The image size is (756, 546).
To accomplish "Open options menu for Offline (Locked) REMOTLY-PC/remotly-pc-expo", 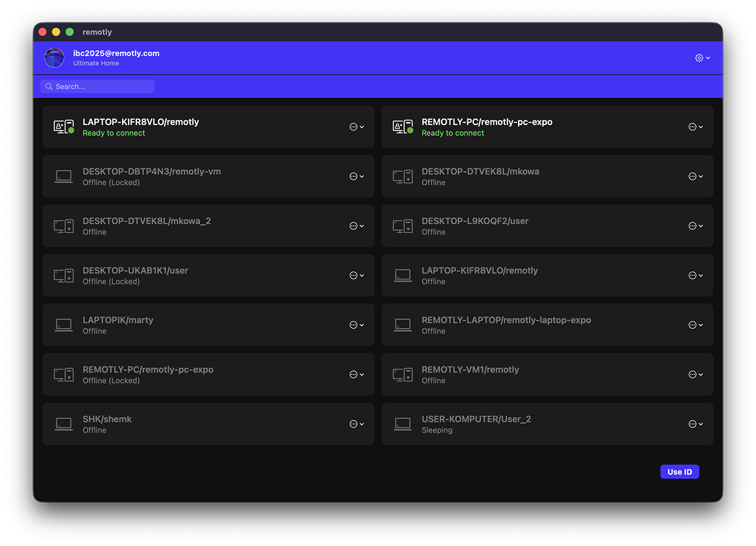I will pos(356,374).
